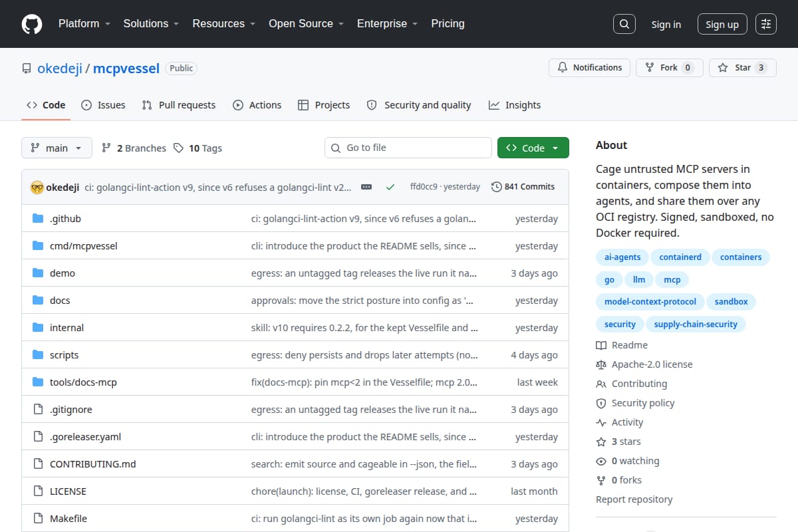The width and height of the screenshot is (798, 532).
Task: Click the containerd topic tag
Action: (681, 257)
